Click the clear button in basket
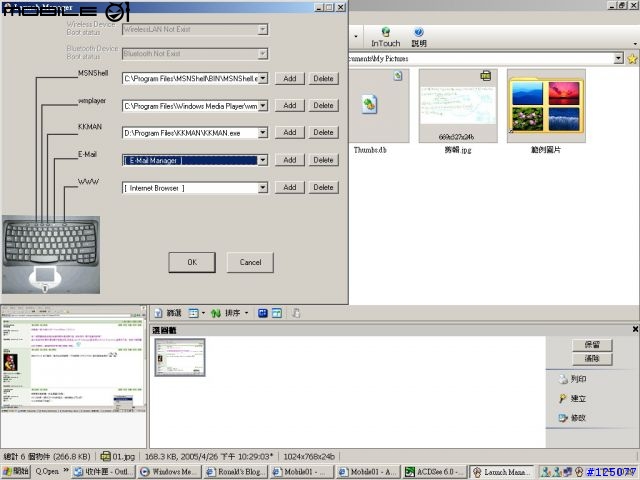Screen dimensions: 640x480 coord(592,359)
